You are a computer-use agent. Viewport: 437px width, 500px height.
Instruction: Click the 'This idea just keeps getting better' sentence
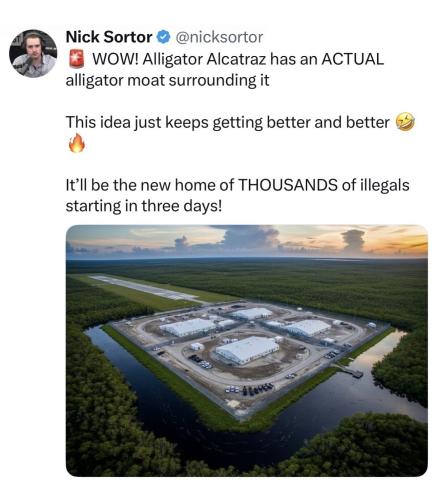click(227, 122)
